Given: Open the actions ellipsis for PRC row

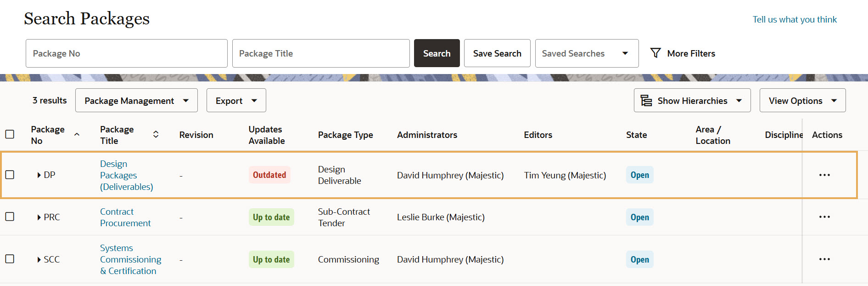Looking at the screenshot, I should coord(824,217).
